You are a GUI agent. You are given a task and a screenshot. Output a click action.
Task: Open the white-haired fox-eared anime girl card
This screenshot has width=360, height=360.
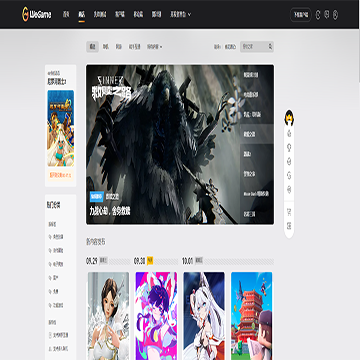[x=204, y=316]
